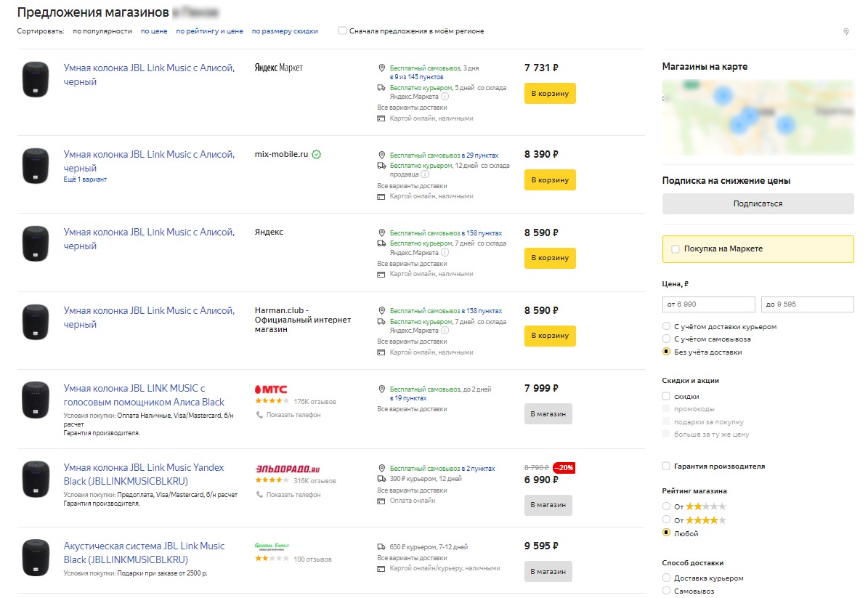The width and height of the screenshot is (868, 598).
Task: Select Любой shop rating option
Action: tap(667, 533)
